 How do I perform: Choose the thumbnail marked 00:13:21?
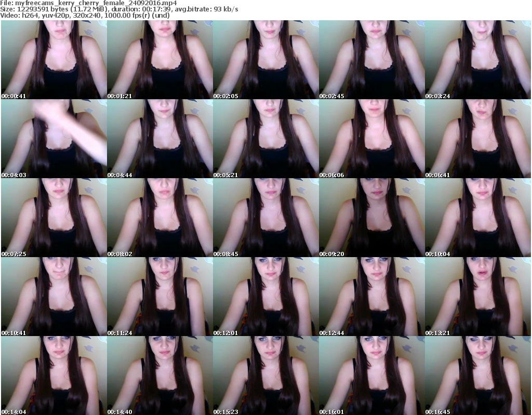[478, 297]
